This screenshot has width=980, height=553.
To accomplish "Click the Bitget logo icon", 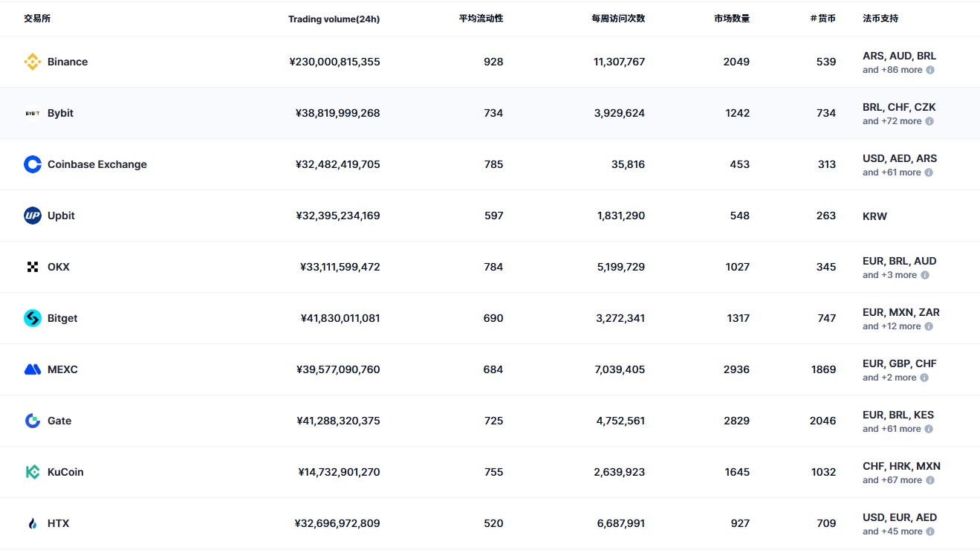I will 33,318.
